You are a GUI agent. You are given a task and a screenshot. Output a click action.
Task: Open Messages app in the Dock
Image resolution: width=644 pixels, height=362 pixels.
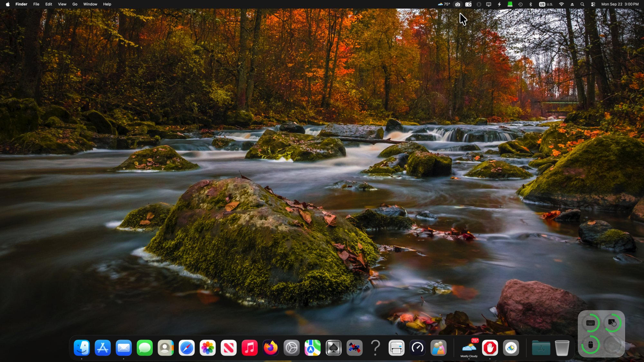[145, 348]
